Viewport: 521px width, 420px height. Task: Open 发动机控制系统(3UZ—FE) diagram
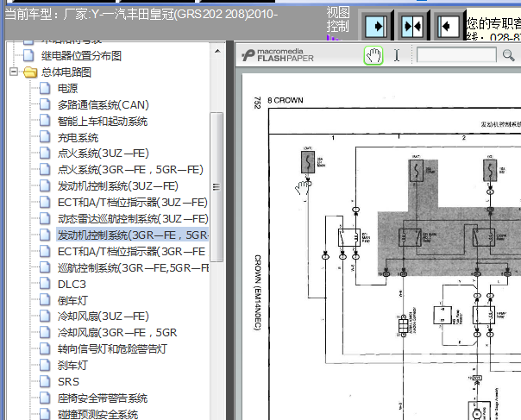(118, 186)
